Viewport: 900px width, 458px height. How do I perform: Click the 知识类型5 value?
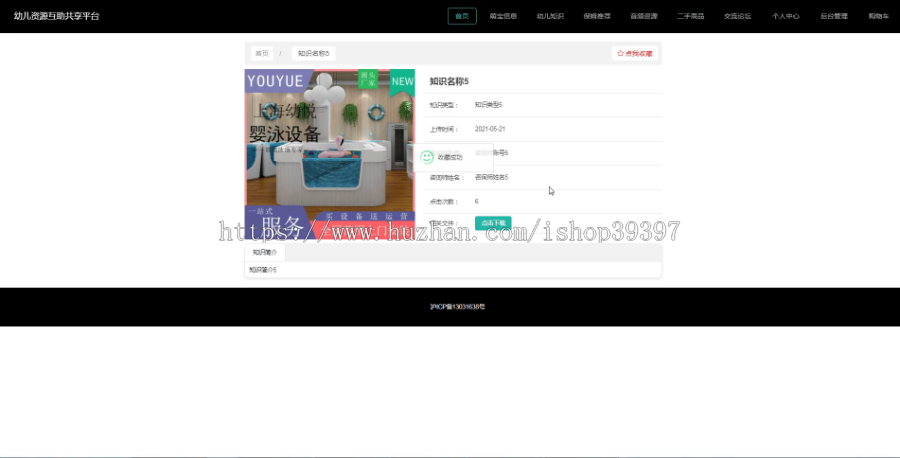[488, 105]
